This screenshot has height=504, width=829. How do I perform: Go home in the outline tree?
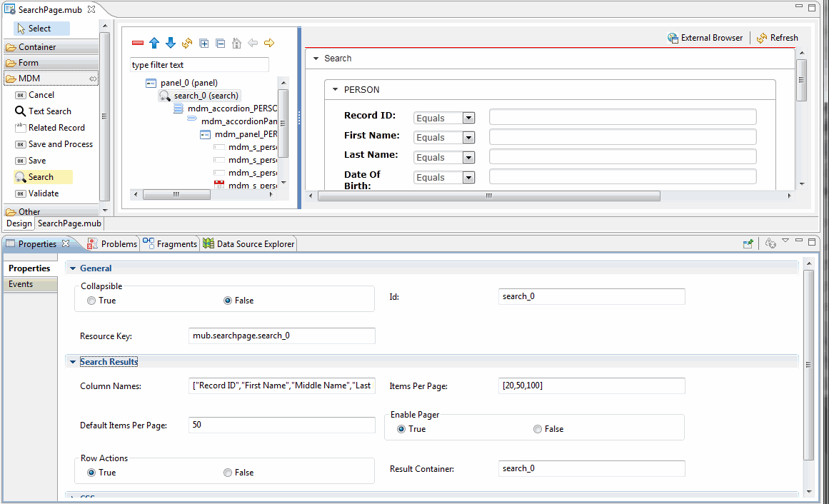tap(237, 44)
